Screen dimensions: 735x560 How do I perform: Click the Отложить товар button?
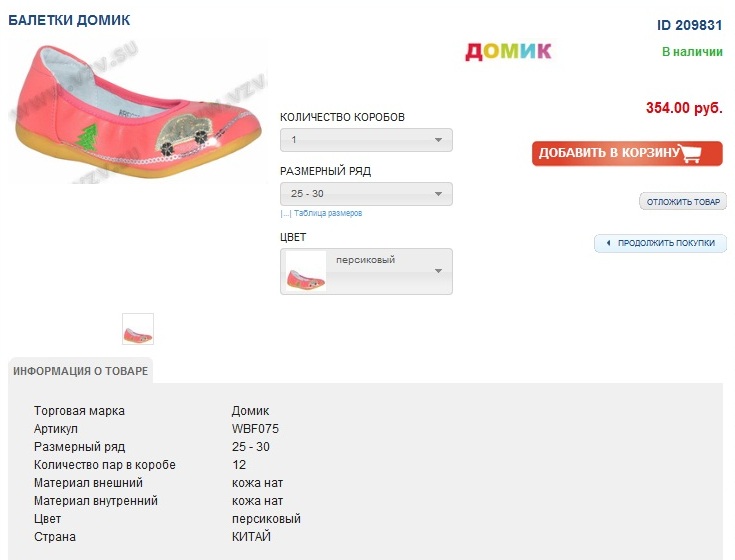(683, 202)
